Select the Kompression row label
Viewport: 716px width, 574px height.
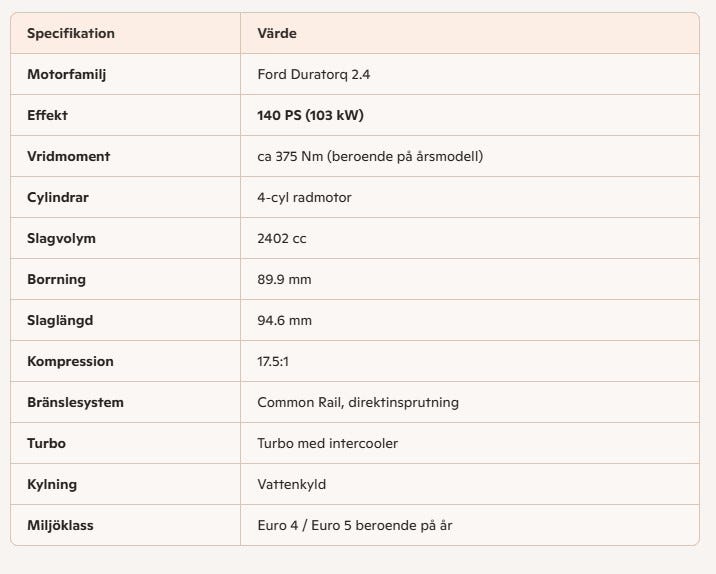click(70, 361)
